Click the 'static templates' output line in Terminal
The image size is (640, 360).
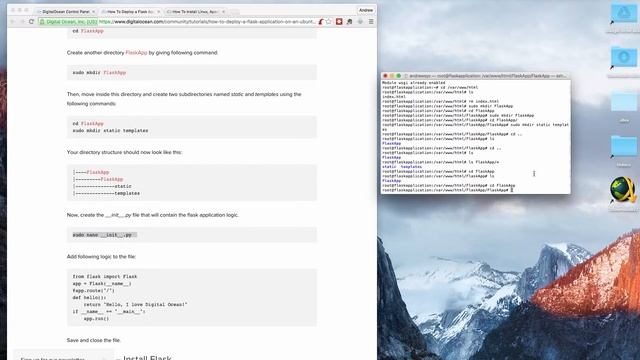(x=402, y=167)
